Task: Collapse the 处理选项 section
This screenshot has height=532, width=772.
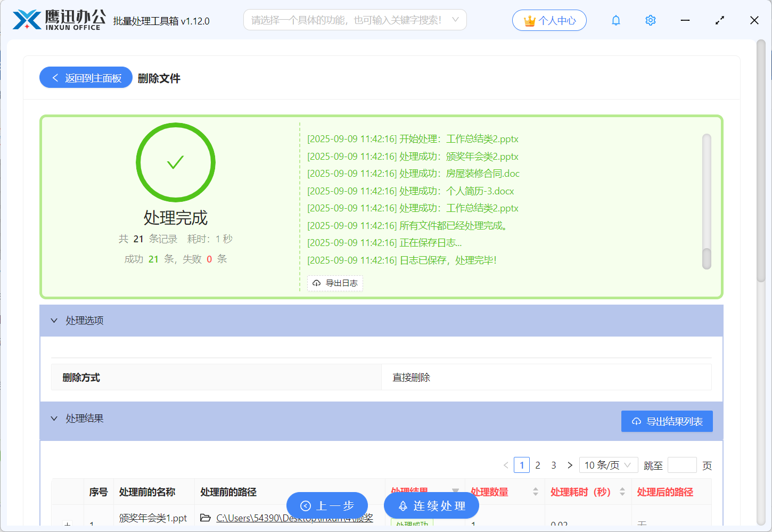Action: [54, 321]
